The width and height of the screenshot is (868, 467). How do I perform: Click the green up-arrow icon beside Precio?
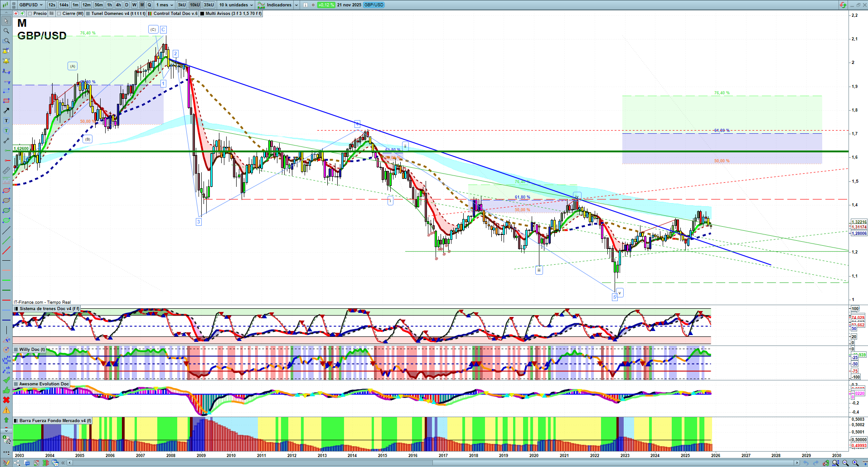(22, 14)
